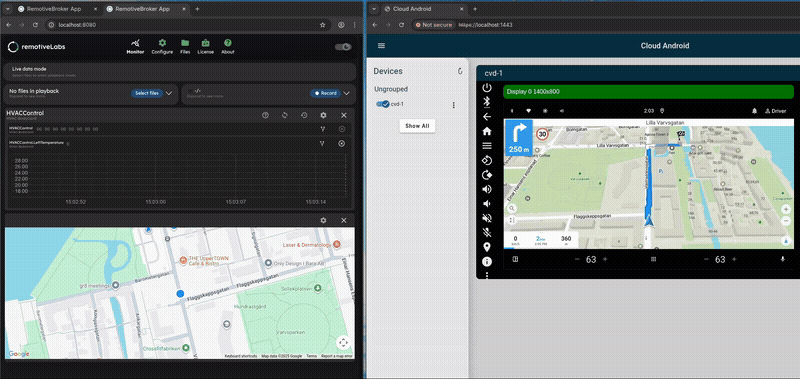Zoom out on the navigation map
Viewport: 800px width, 379px height.
786,220
